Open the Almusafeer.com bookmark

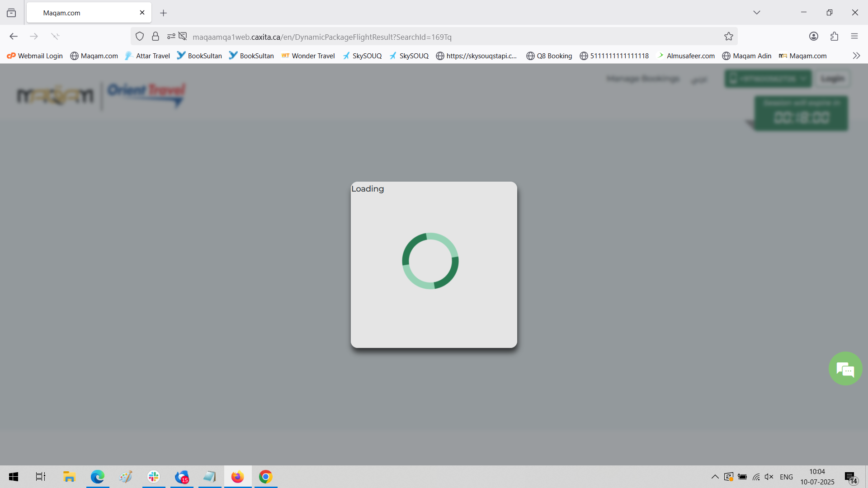(x=686, y=56)
